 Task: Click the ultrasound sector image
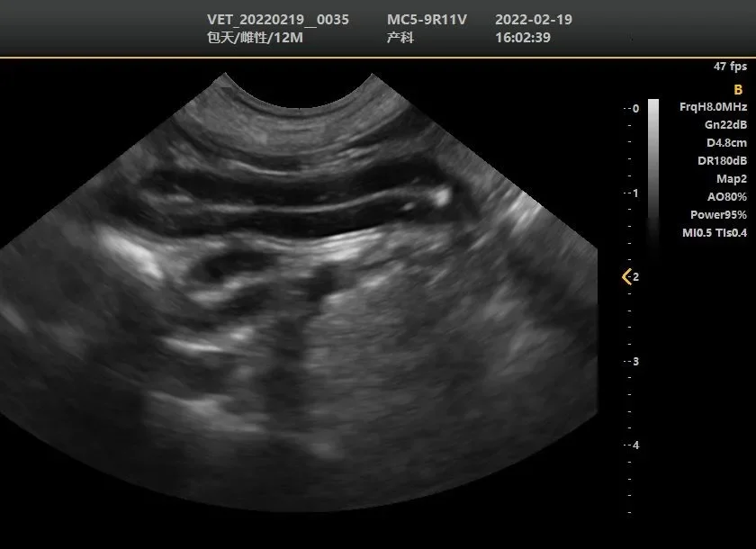(299, 292)
